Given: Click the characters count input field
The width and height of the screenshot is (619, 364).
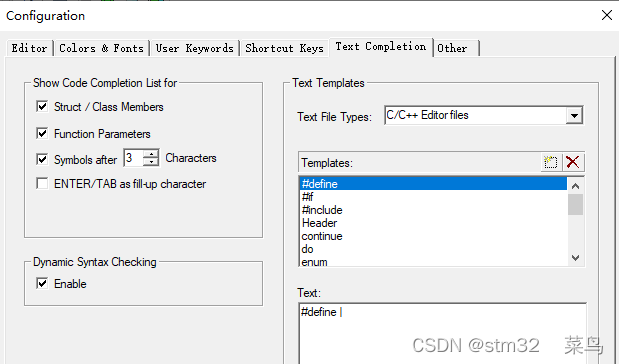Looking at the screenshot, I should [x=134, y=158].
